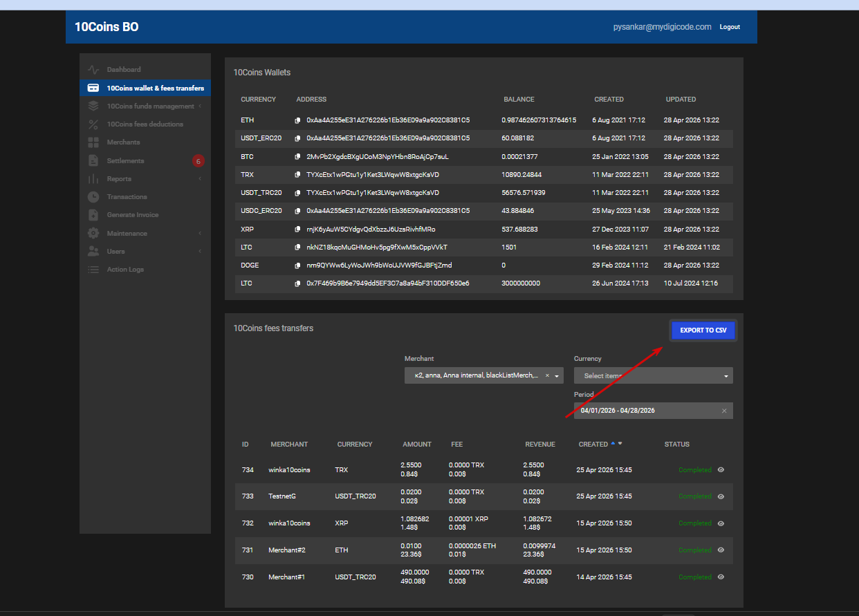Go to Action Logs page

pos(125,270)
